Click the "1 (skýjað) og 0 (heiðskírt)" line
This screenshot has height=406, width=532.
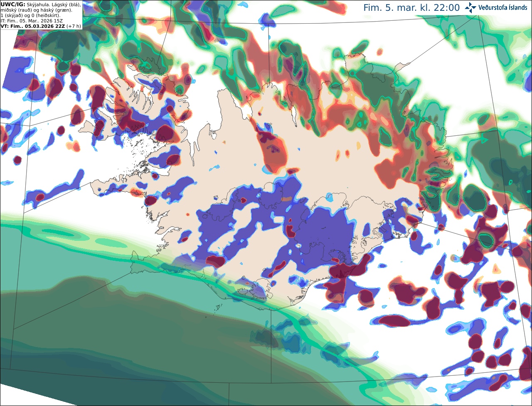(x=30, y=15)
